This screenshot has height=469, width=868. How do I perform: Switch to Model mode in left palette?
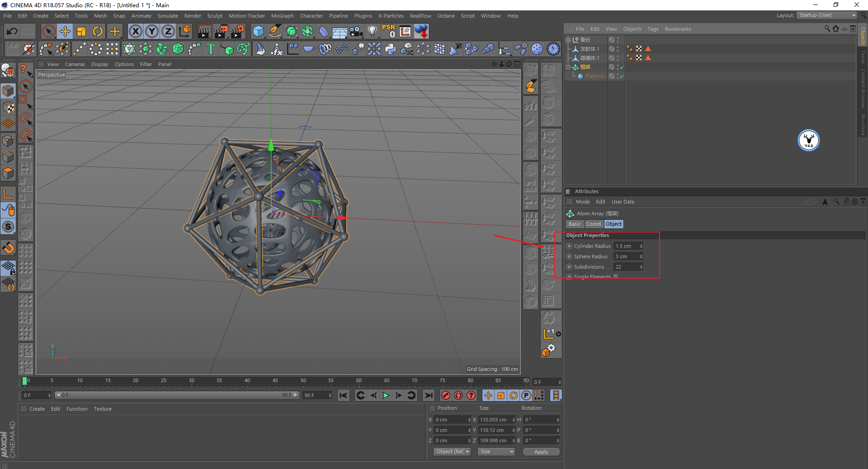8,91
